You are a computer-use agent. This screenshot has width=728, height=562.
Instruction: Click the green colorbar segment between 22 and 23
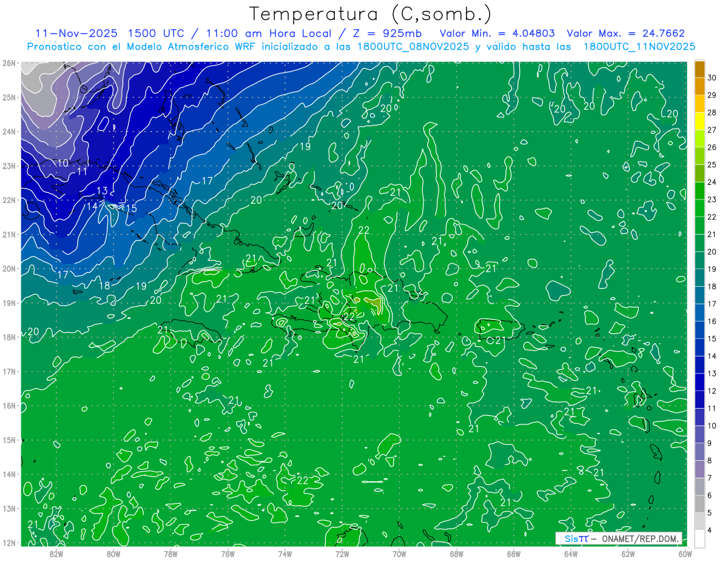click(x=699, y=209)
